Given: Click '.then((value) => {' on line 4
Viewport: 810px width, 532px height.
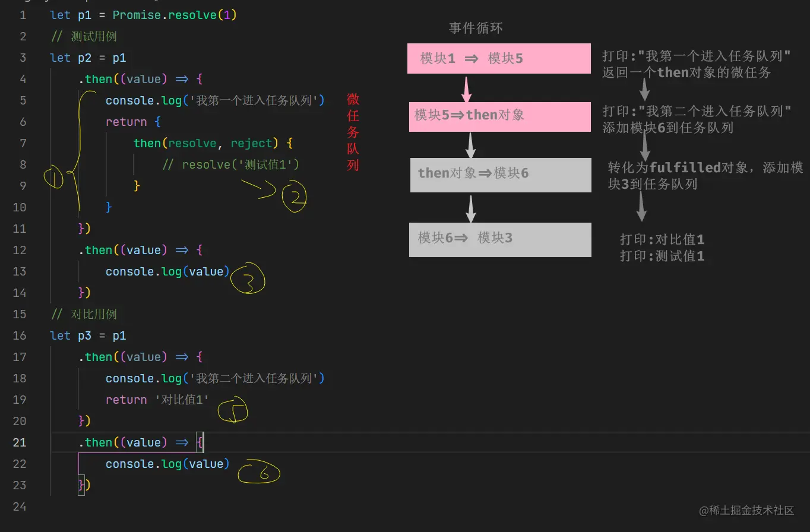Looking at the screenshot, I should pyautogui.click(x=141, y=79).
